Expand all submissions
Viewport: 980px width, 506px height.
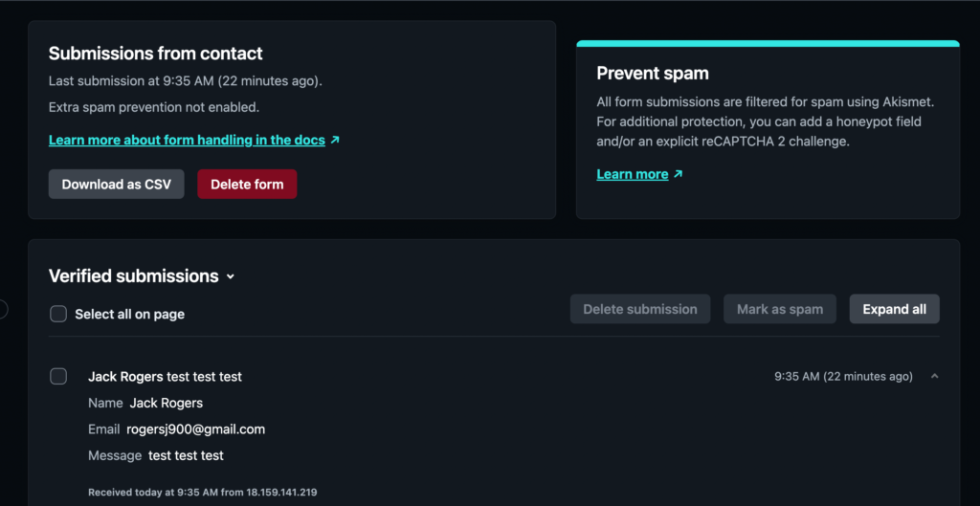tap(894, 309)
